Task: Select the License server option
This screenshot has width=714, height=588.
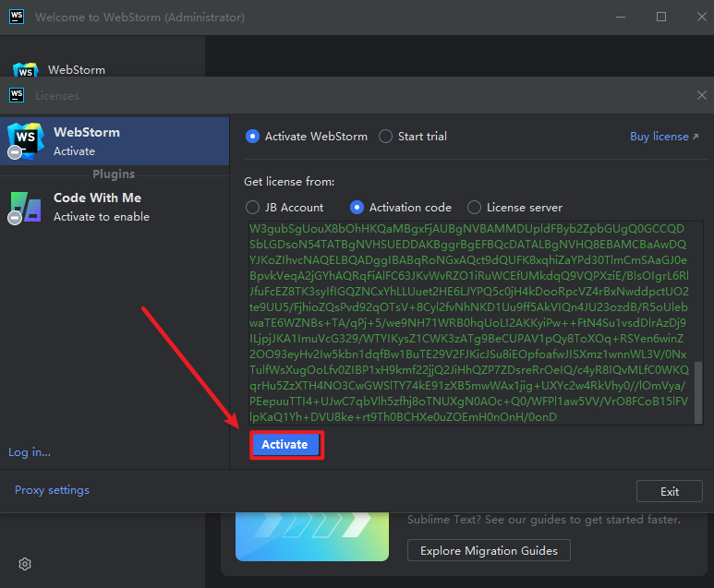Action: point(474,208)
